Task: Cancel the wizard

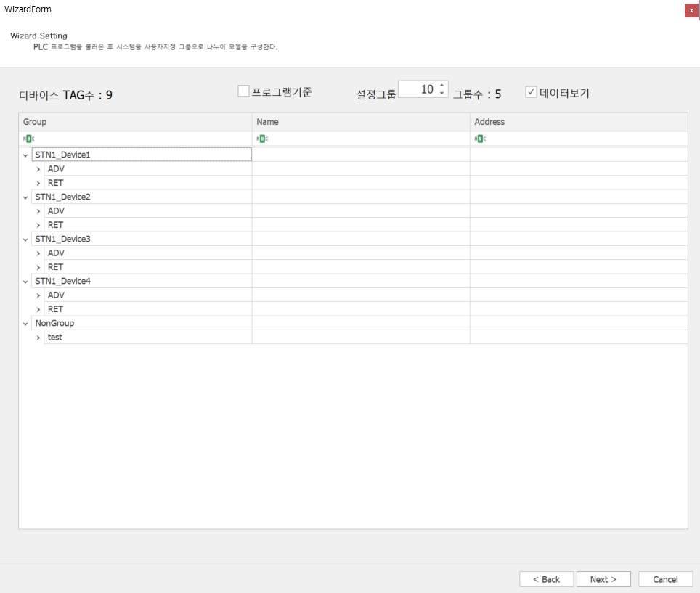Action: point(665,579)
